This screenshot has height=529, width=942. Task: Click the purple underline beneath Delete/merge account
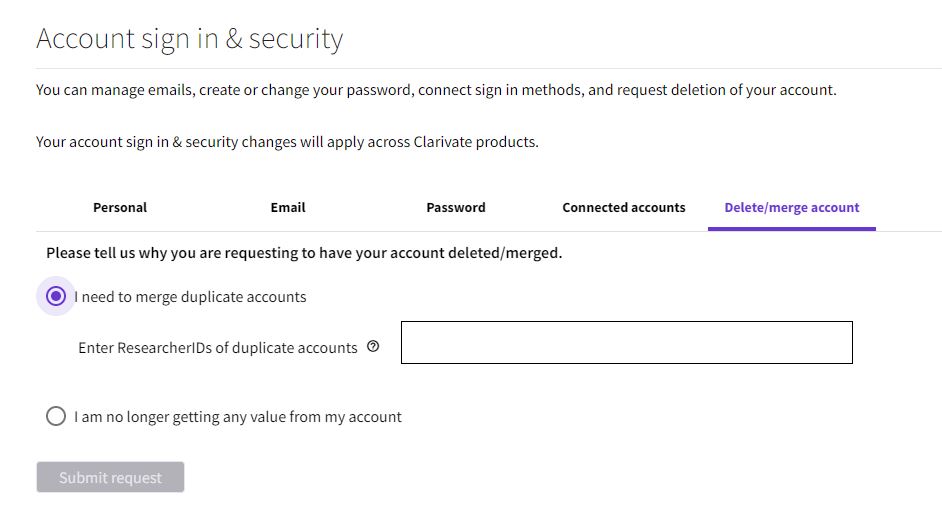pyautogui.click(x=792, y=229)
